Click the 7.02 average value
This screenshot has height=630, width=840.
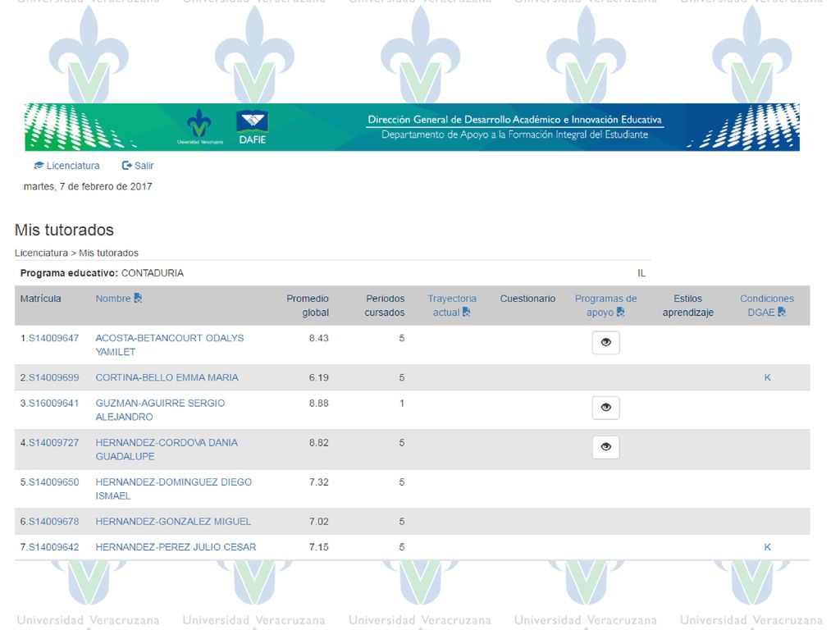coord(319,522)
